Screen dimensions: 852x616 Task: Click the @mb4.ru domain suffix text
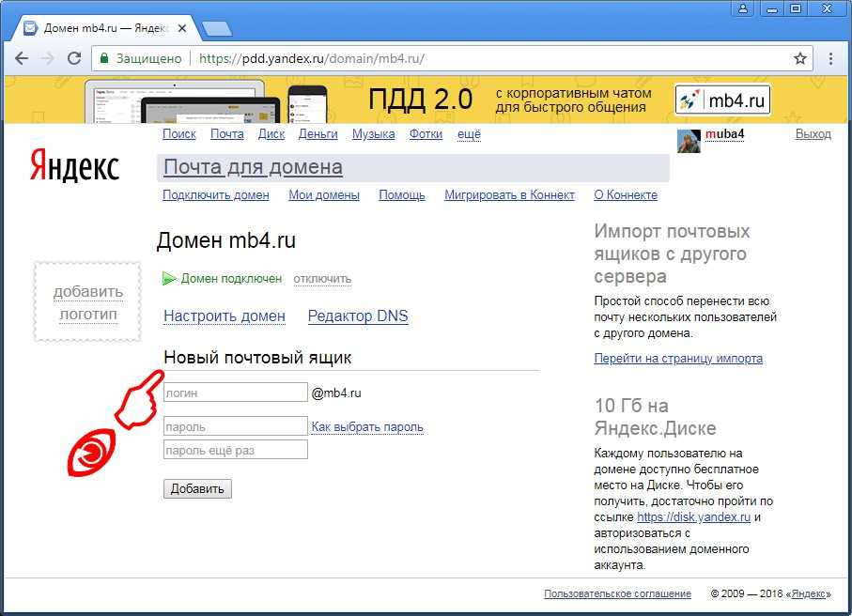tap(335, 393)
